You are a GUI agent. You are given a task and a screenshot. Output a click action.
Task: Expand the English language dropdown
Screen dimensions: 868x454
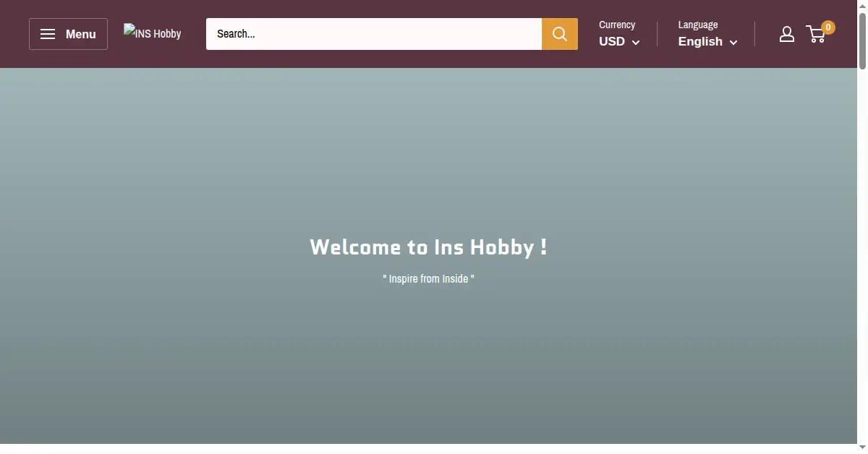(x=707, y=42)
